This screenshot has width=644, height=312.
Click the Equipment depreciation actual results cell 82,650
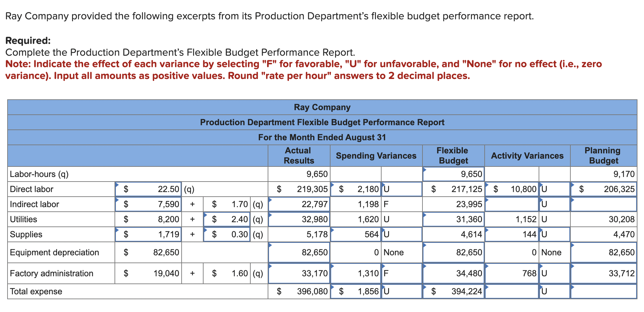(x=298, y=252)
